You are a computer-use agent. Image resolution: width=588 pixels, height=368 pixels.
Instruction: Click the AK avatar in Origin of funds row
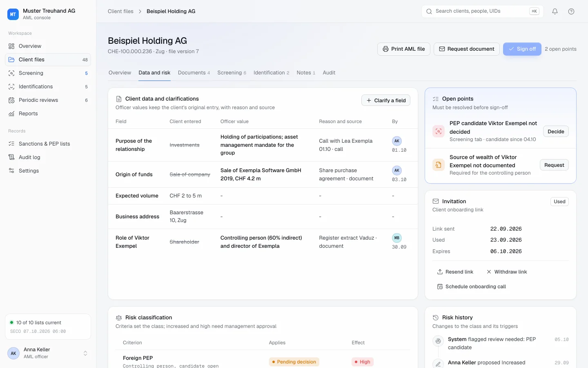(x=397, y=170)
